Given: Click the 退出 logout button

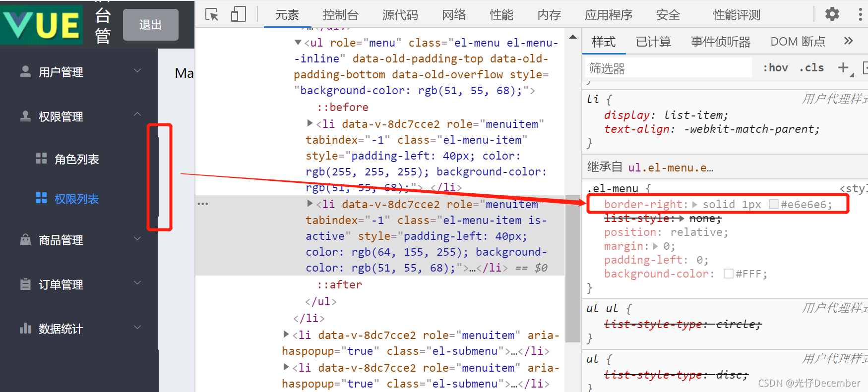Looking at the screenshot, I should 151,25.
